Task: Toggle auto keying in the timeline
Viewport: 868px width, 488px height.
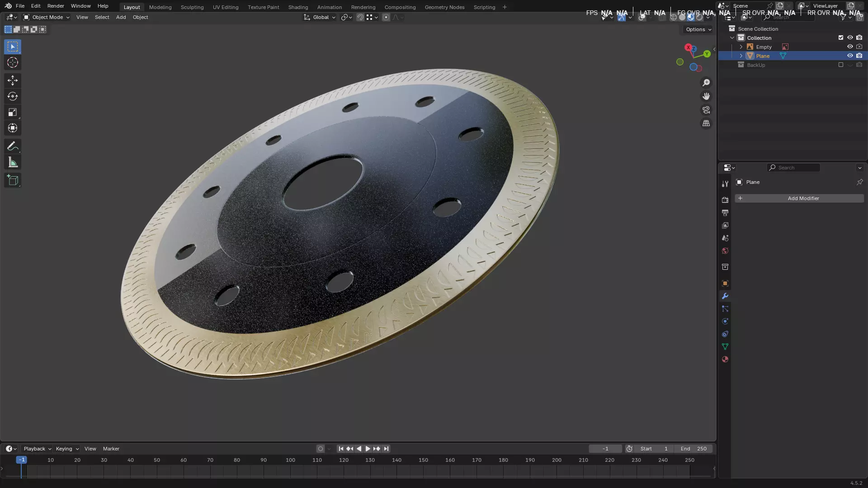Action: (x=321, y=449)
